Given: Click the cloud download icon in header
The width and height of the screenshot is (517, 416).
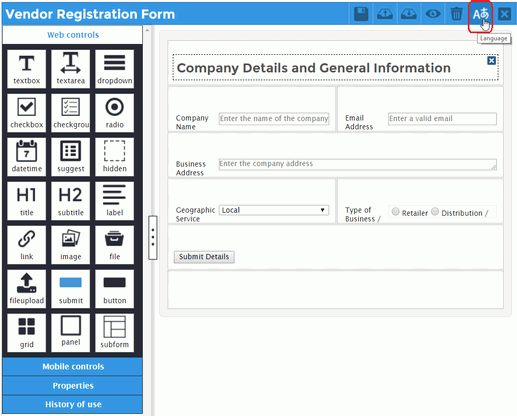Looking at the screenshot, I should point(409,14).
